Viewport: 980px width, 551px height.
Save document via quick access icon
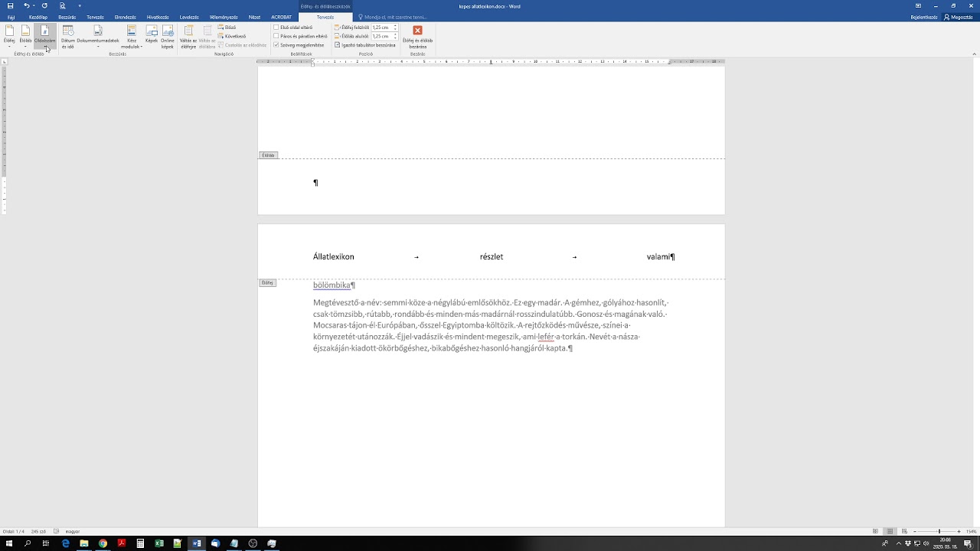[x=10, y=5]
